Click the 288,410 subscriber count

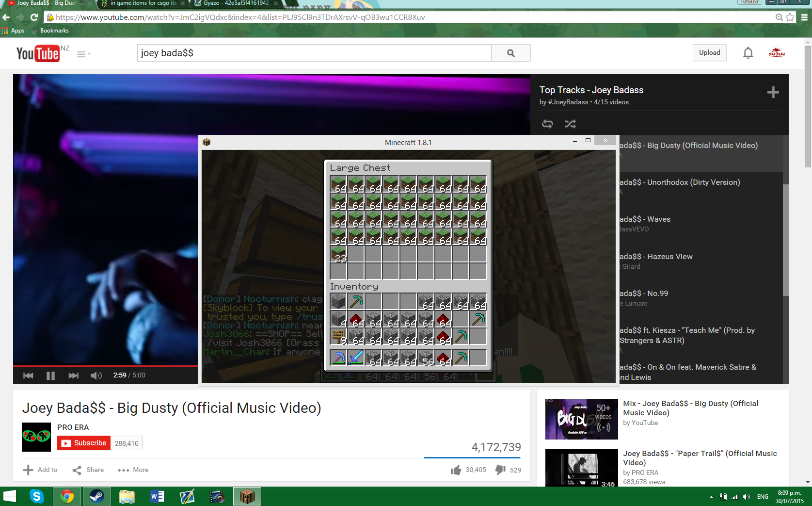[127, 443]
